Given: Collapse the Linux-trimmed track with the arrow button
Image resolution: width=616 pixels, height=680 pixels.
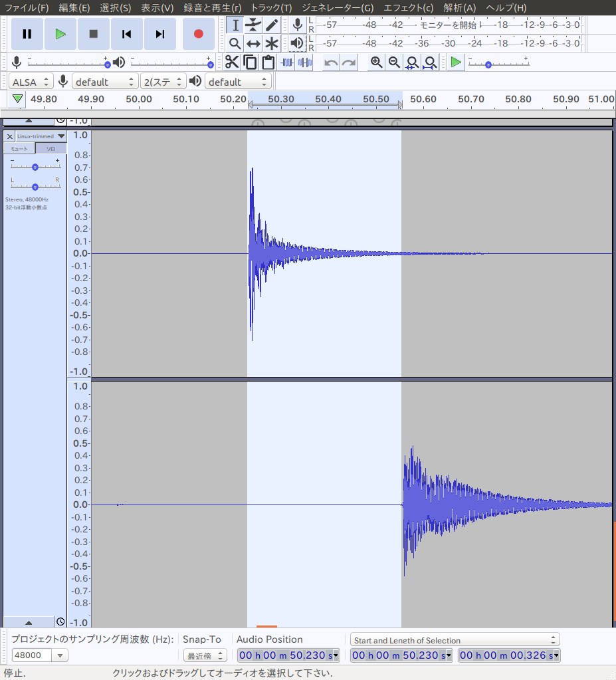Looking at the screenshot, I should pos(29,622).
